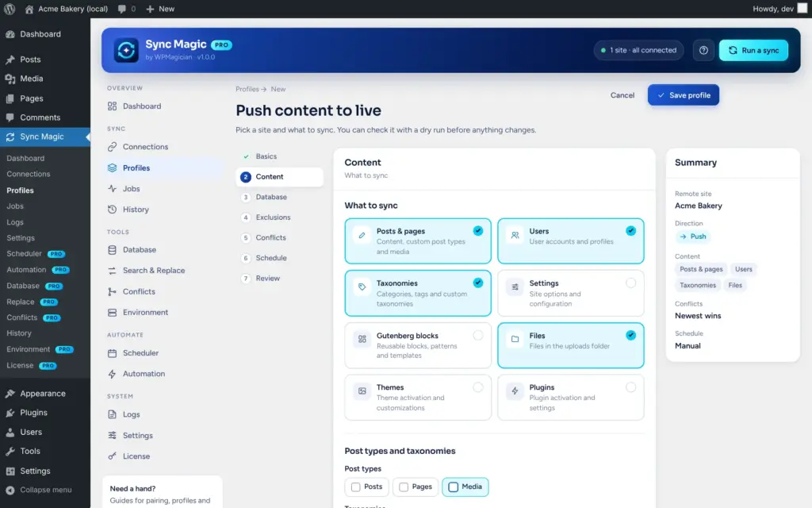Click the Database cylinder icon under Tools
812x508 pixels.
(x=112, y=250)
